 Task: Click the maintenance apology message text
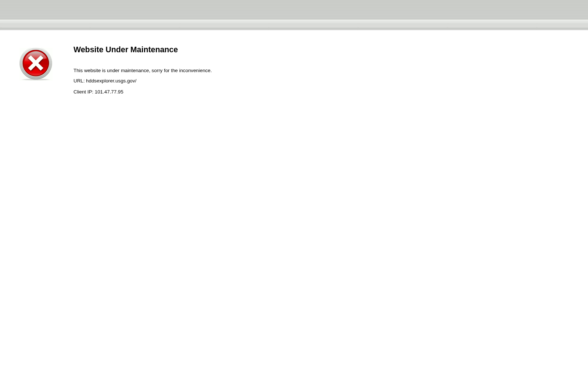tap(143, 71)
